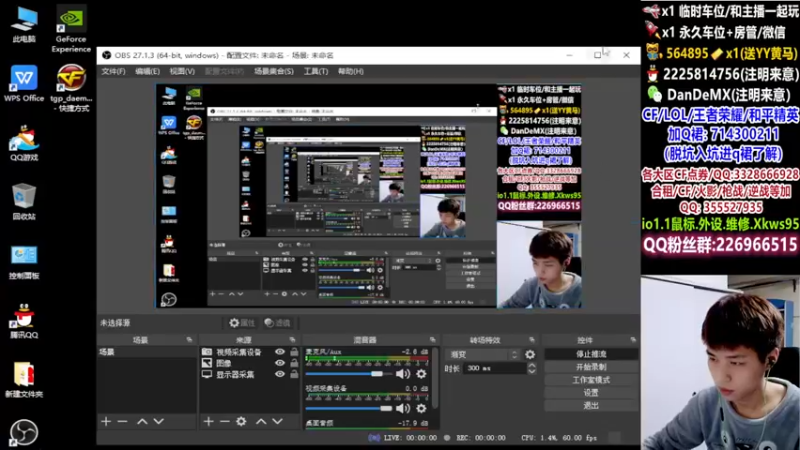Open the 帮助(H) menu
This screenshot has height=450, width=800.
pos(351,71)
